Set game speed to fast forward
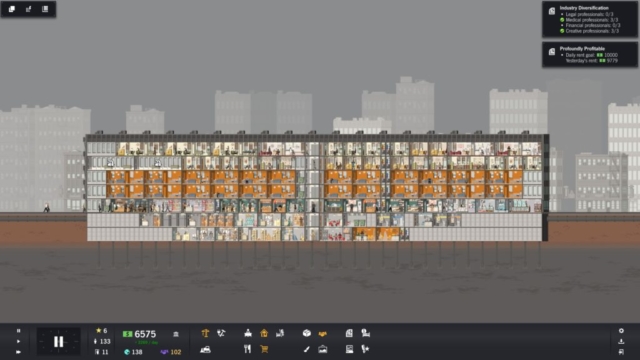This screenshot has height=360, width=640. (x=18, y=352)
